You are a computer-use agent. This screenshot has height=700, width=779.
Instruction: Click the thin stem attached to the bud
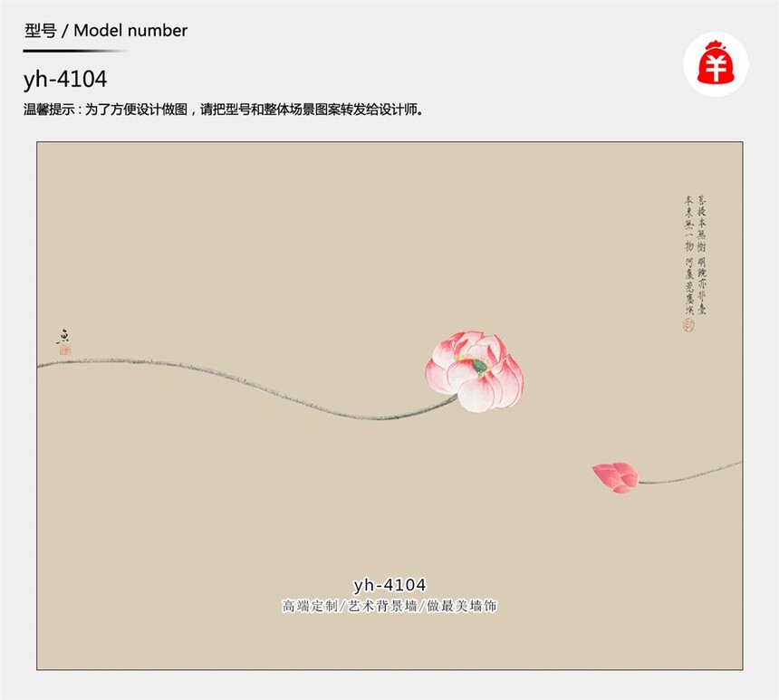(x=690, y=473)
